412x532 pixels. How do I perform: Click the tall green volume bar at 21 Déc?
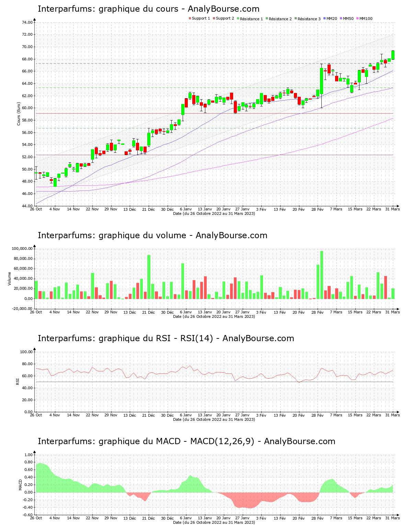tap(149, 277)
